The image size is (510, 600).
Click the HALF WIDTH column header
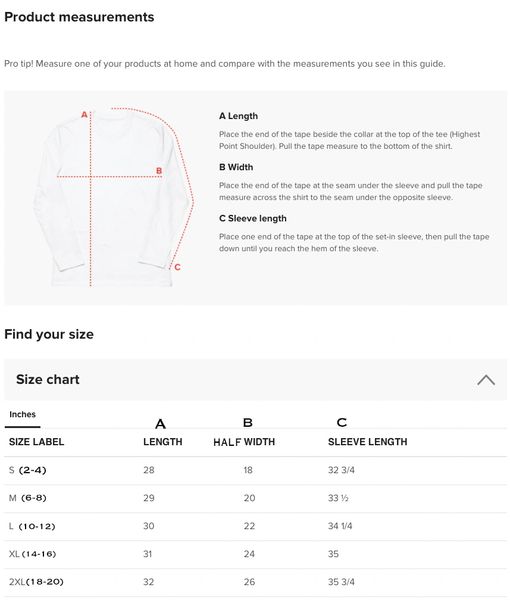[244, 442]
